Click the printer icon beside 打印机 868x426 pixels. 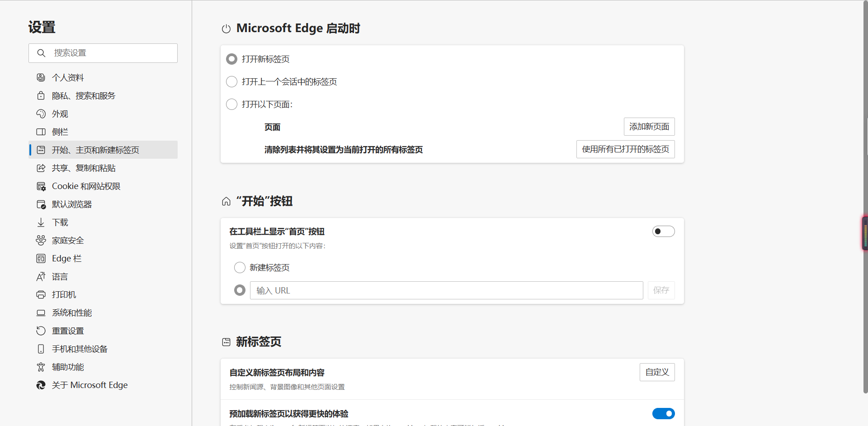coord(41,294)
